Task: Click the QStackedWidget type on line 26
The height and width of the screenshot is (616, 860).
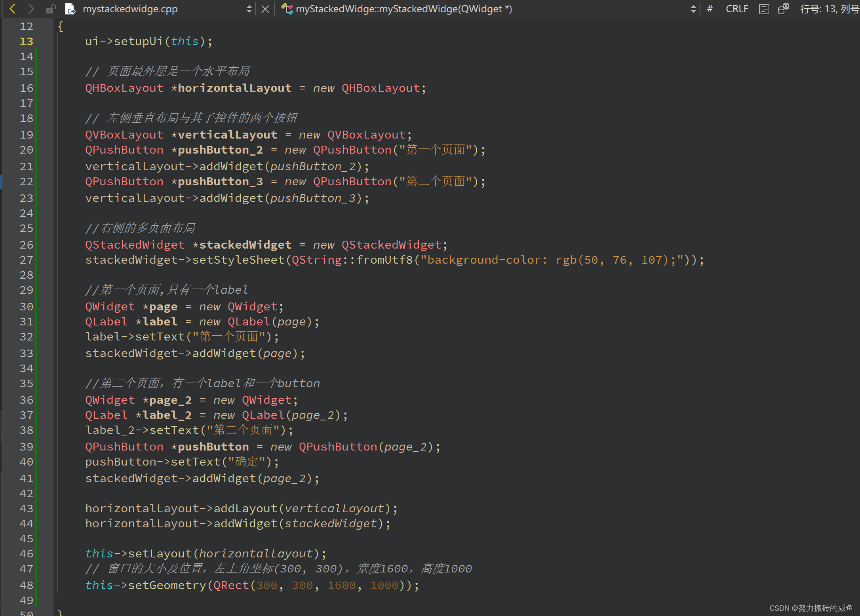Action: click(x=135, y=245)
